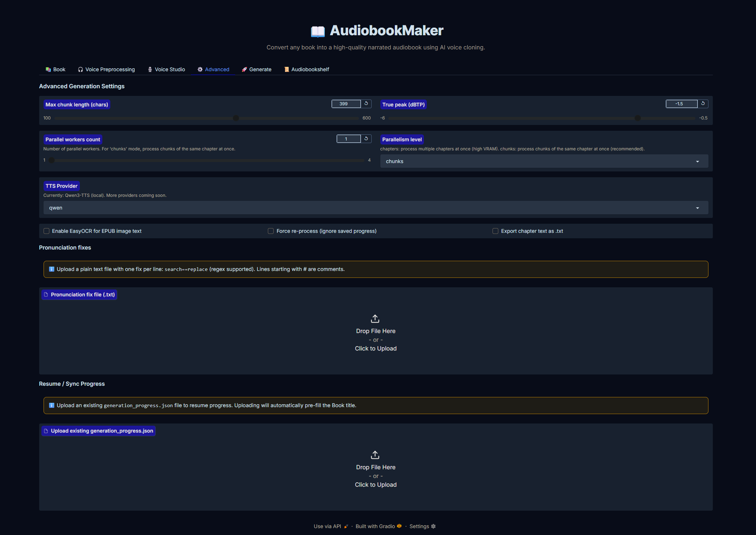This screenshot has width=756, height=535.
Task: Open the Built with Gradio link
Action: (379, 526)
